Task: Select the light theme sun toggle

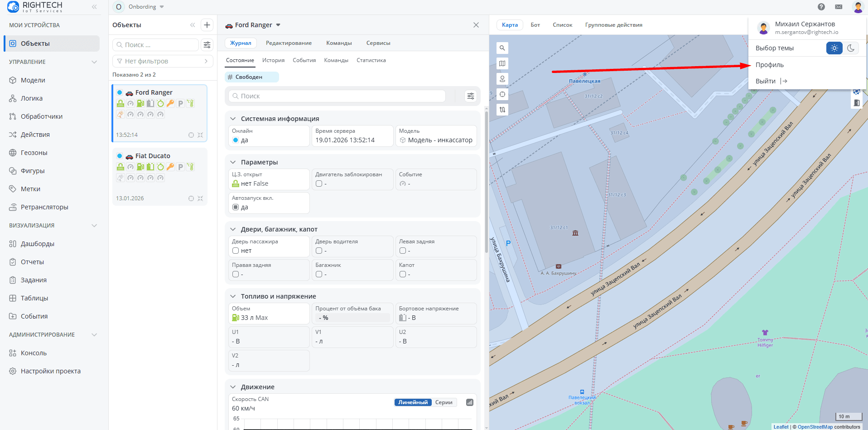Action: (834, 48)
